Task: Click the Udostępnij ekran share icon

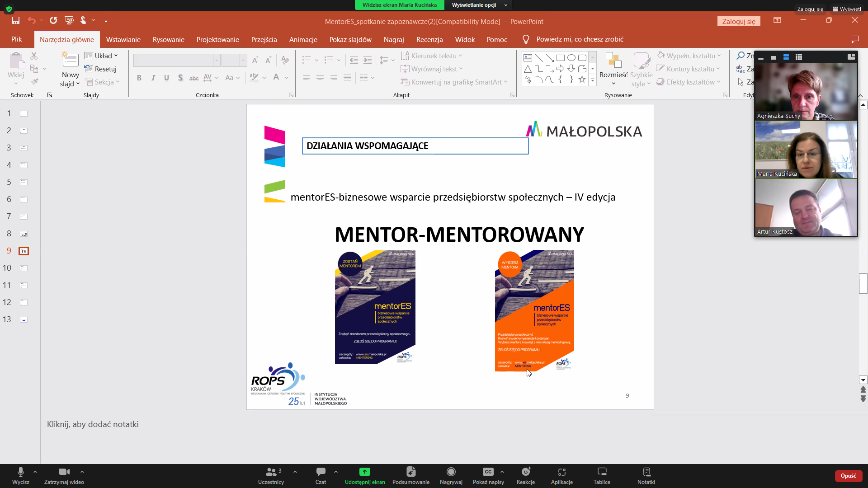Action: [364, 472]
